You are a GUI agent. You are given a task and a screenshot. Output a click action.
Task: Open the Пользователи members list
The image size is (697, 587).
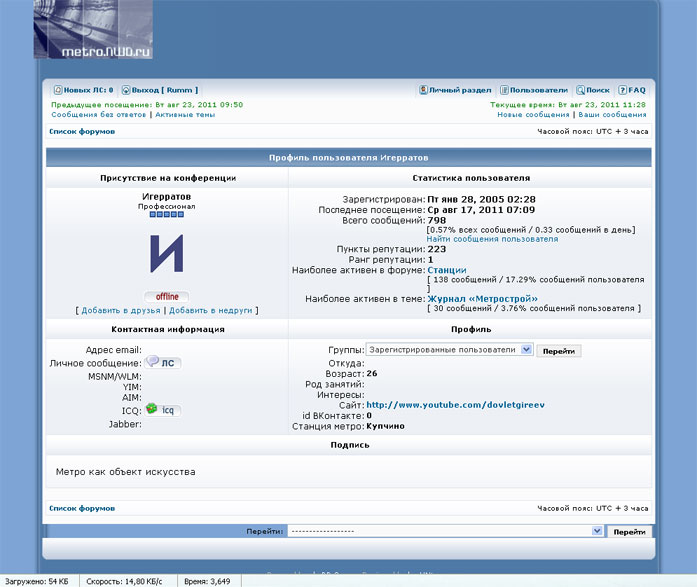tap(505, 90)
